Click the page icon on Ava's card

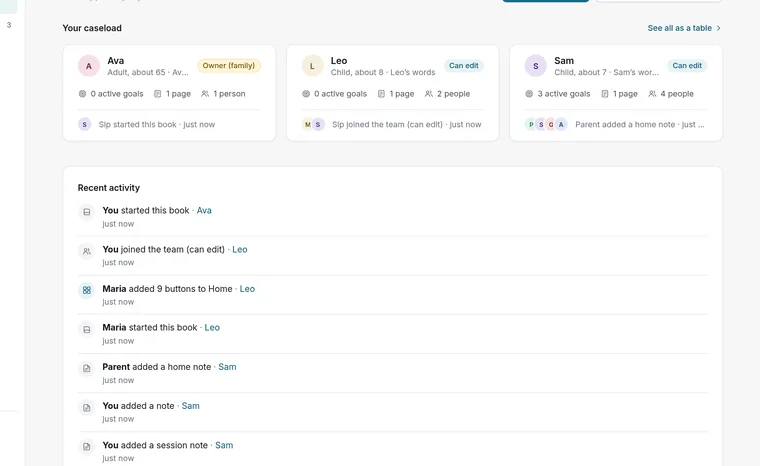(x=158, y=94)
